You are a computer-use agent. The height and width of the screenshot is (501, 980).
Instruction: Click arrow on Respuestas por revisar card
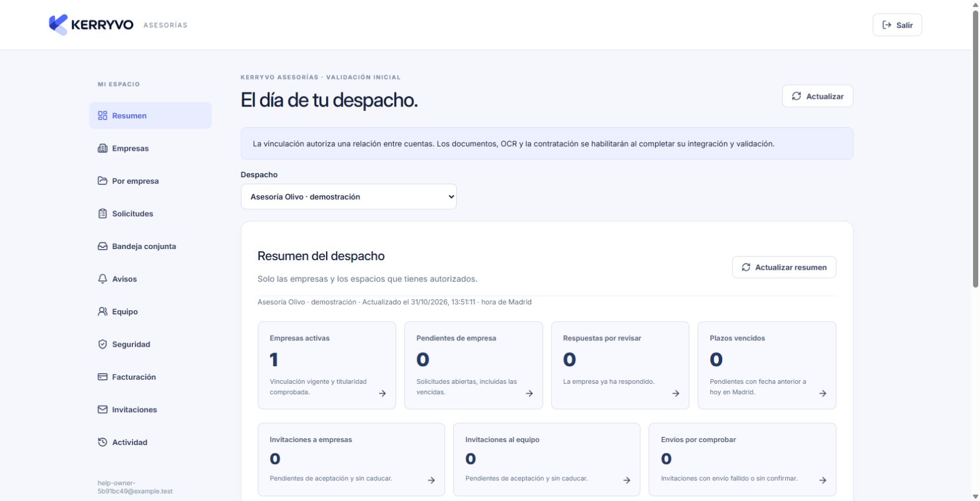[676, 393]
